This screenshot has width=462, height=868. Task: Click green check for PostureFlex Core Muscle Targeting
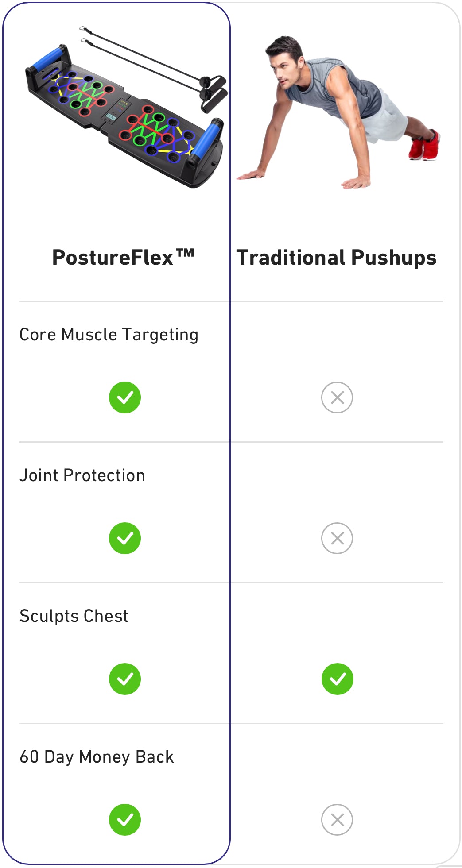pos(125,397)
